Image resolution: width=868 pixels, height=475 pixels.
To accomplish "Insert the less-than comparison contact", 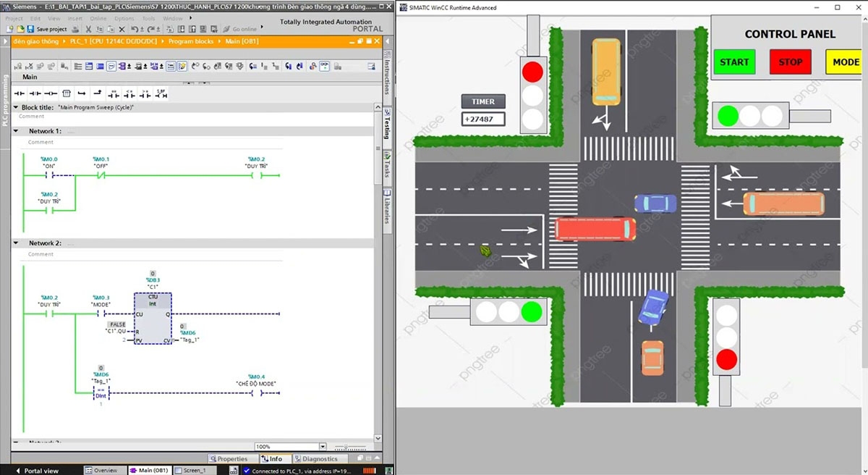I will coord(129,94).
